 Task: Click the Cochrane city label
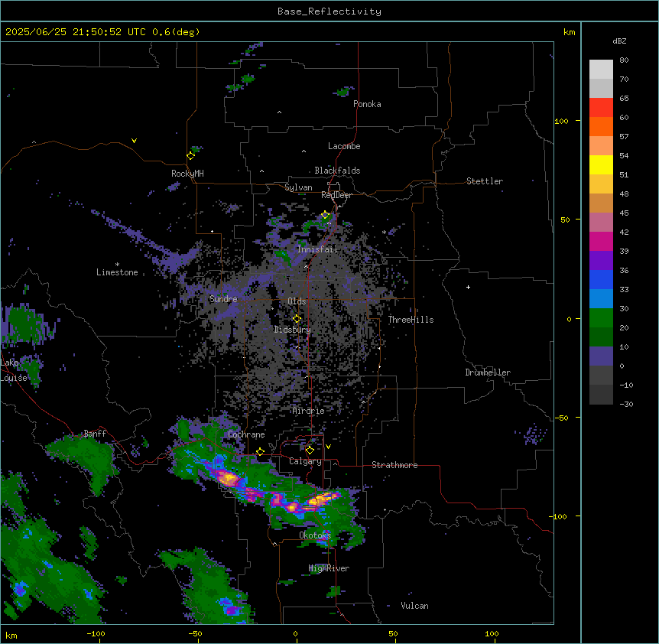click(x=246, y=434)
